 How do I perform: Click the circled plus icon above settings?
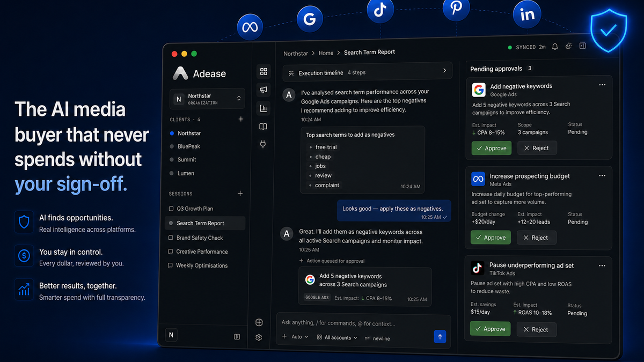(x=259, y=322)
